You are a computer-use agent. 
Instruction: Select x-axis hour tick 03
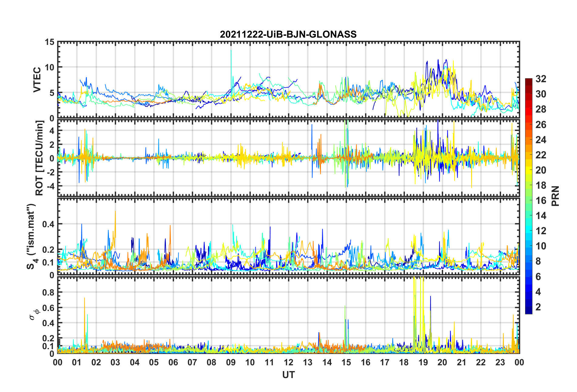[x=115, y=362]
